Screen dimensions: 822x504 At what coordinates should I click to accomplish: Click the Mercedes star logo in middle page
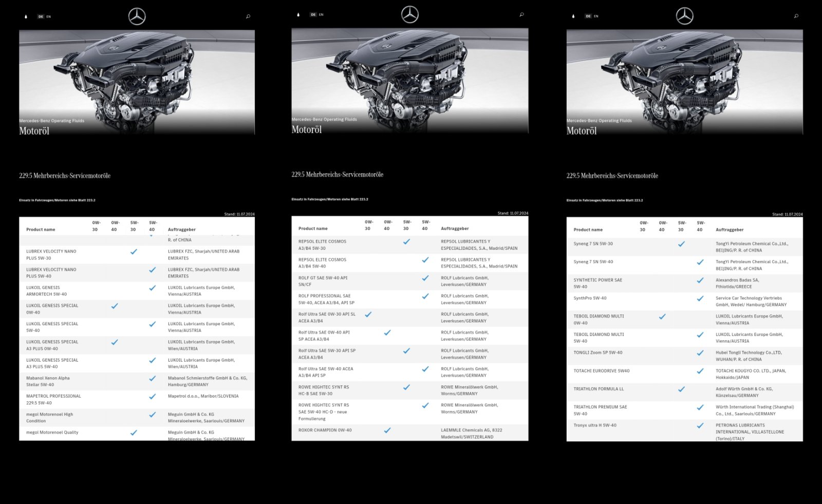(x=410, y=14)
